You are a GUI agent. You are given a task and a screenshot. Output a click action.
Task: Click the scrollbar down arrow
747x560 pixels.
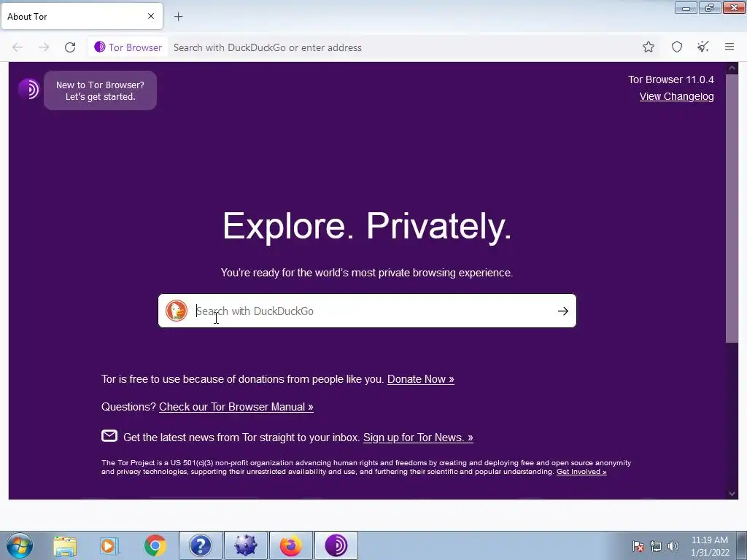coord(732,494)
